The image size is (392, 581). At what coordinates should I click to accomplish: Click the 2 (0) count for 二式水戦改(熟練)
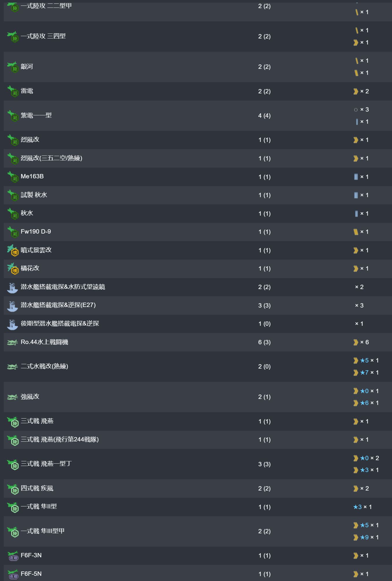264,367
